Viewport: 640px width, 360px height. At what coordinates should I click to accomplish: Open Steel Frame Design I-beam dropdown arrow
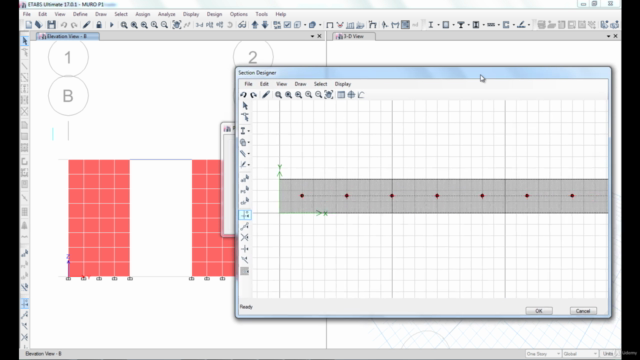(438, 25)
